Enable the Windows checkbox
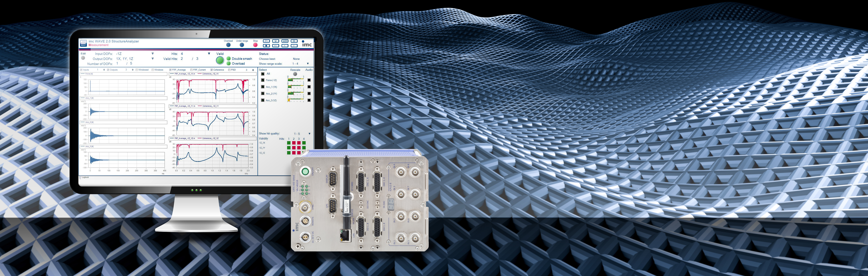The image size is (868, 276). click(153, 70)
